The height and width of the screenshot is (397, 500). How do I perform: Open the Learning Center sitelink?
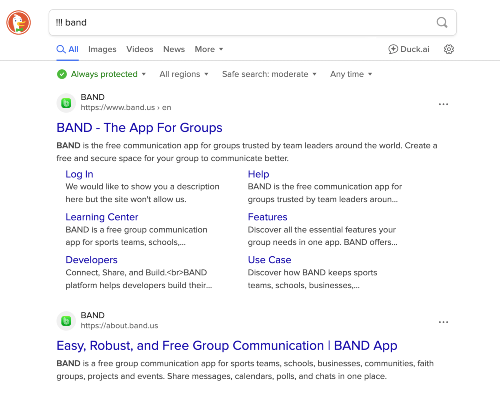pyautogui.click(x=102, y=217)
